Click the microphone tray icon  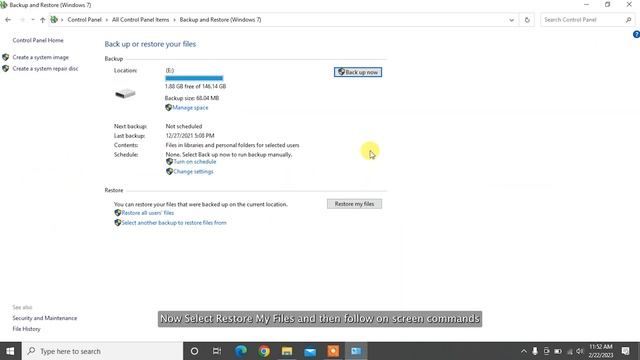pyautogui.click(x=535, y=351)
